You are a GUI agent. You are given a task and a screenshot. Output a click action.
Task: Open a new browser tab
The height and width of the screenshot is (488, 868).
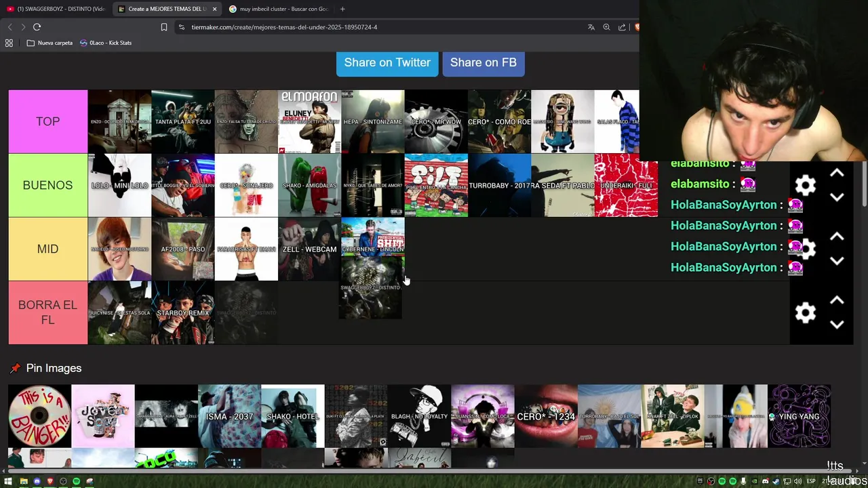[x=342, y=9]
